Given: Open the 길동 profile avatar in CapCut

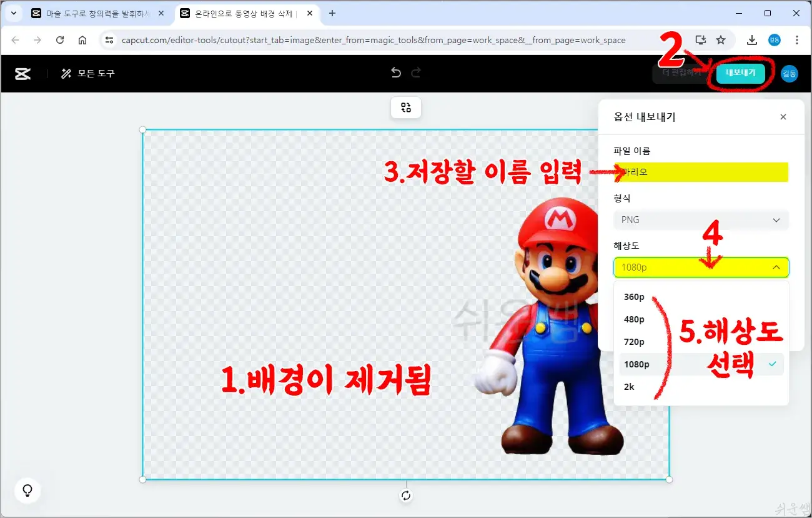Looking at the screenshot, I should point(790,73).
